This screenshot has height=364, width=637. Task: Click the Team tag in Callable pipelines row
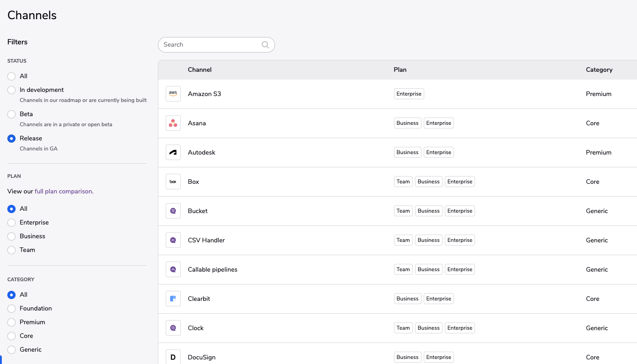click(x=403, y=269)
